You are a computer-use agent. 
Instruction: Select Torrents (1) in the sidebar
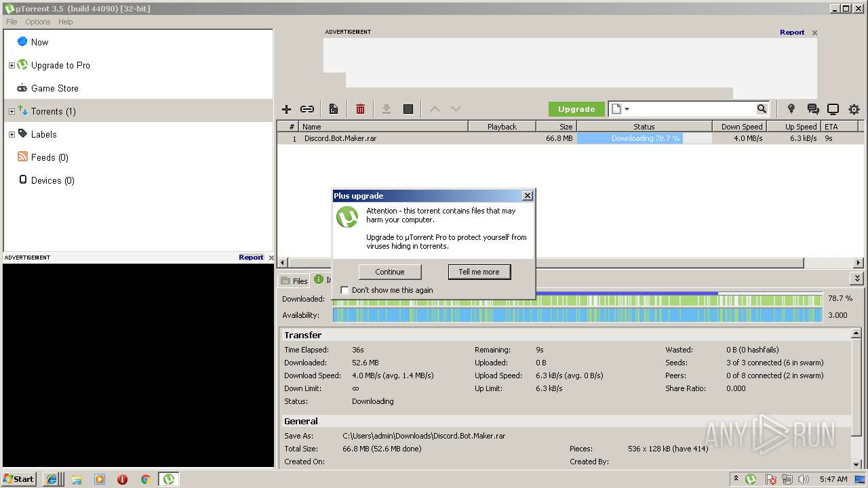pyautogui.click(x=138, y=111)
